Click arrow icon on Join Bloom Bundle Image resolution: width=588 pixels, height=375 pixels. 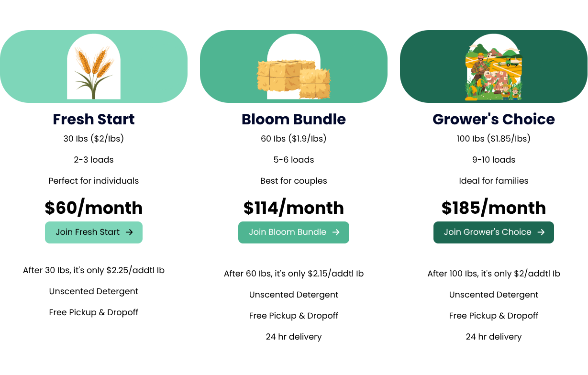[336, 232]
